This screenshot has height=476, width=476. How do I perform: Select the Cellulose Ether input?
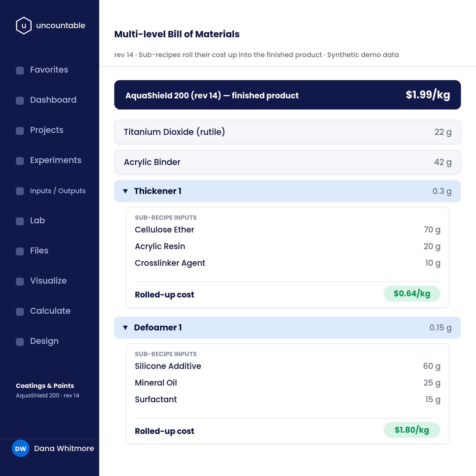click(164, 230)
